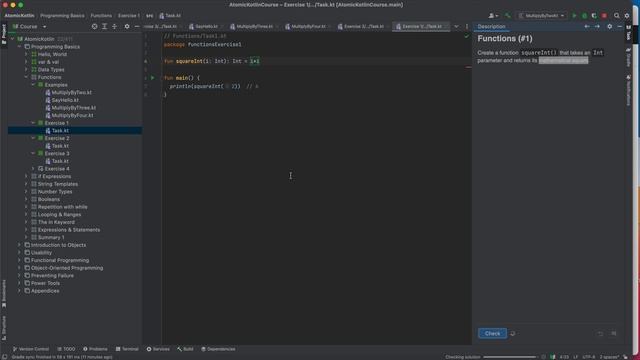Collapse the Examples folder

click(33, 85)
